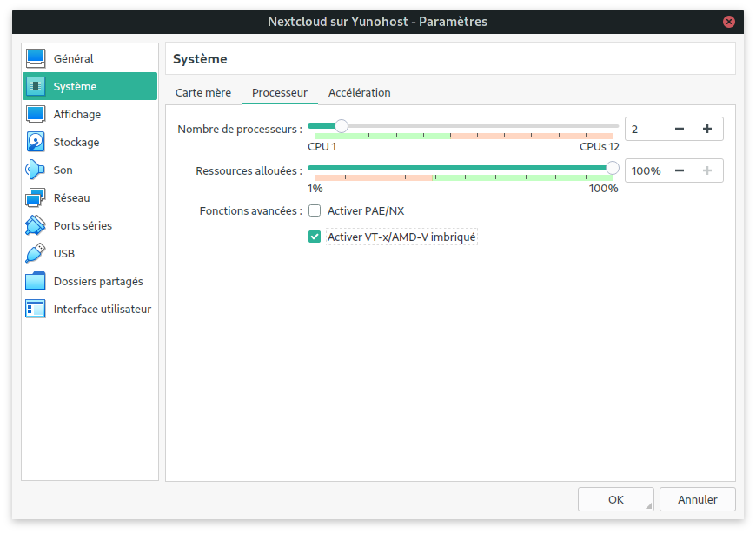Click the Général monitor icon
This screenshot has height=534, width=756.
[36, 58]
